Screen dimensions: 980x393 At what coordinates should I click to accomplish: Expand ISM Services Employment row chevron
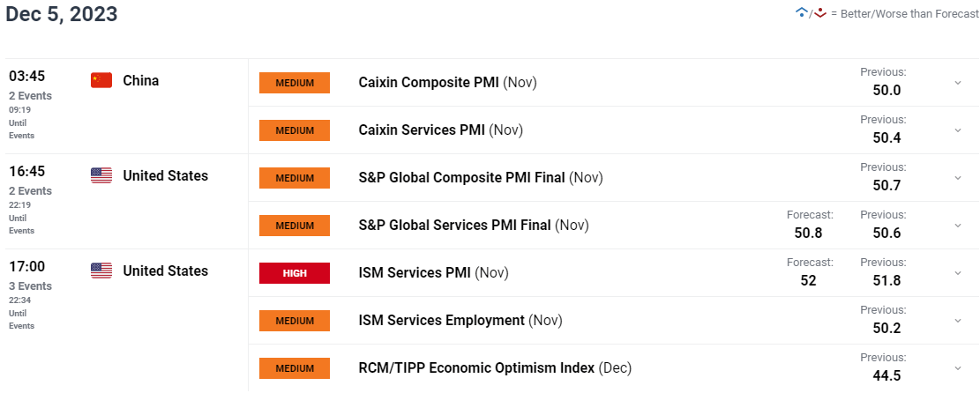(957, 320)
